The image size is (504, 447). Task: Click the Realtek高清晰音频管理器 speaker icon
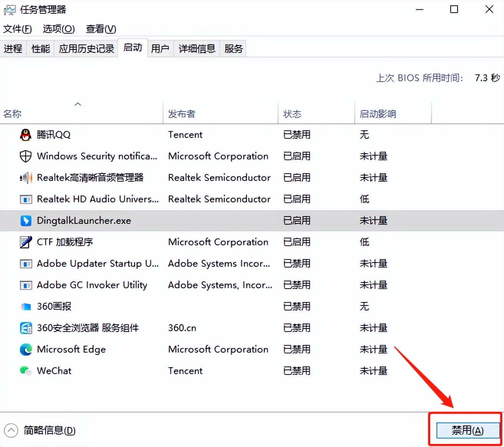point(25,177)
